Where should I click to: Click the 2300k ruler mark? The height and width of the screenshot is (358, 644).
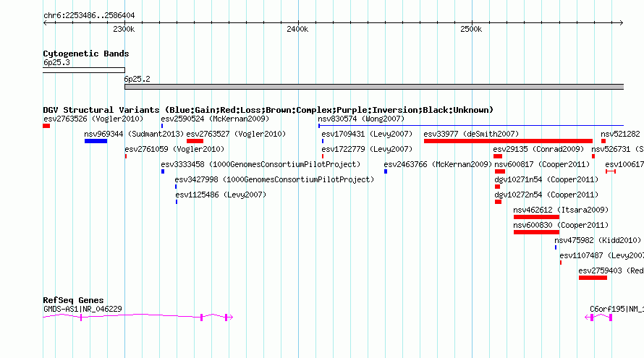click(124, 29)
